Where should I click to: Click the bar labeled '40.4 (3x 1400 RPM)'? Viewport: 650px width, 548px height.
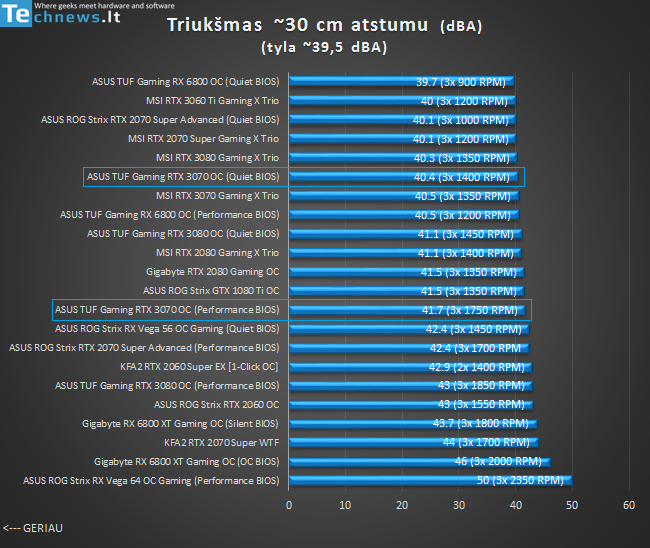click(403, 177)
